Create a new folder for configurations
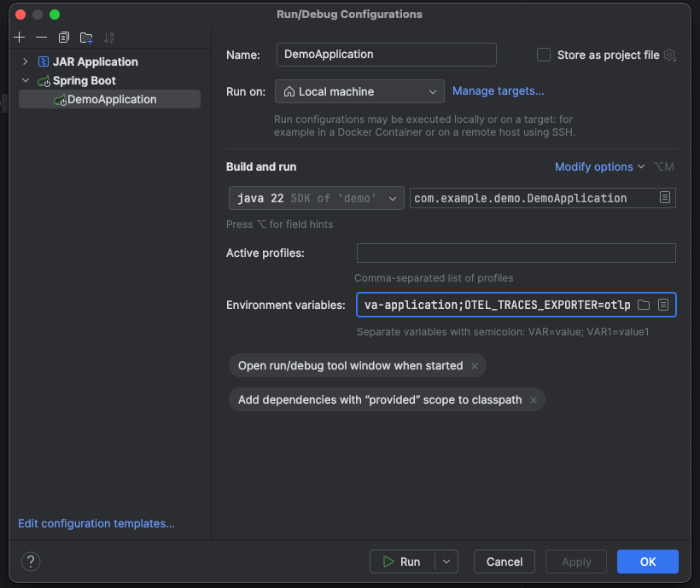 point(85,38)
